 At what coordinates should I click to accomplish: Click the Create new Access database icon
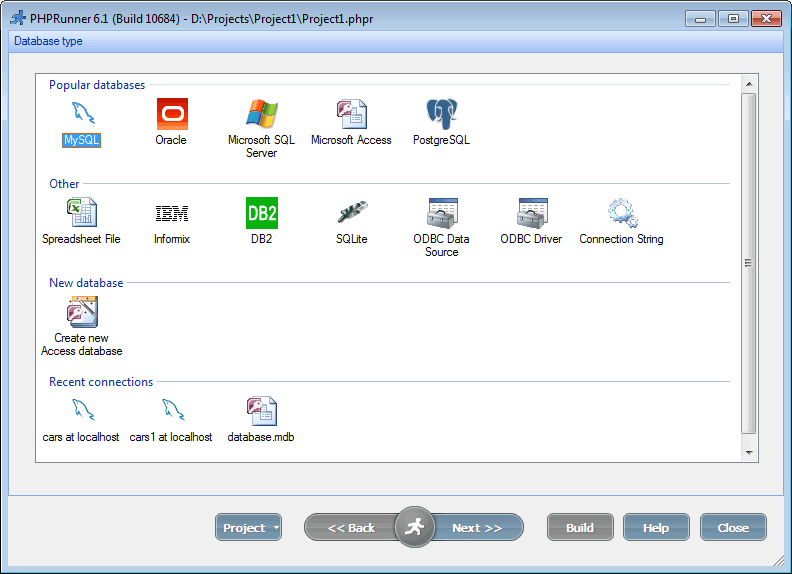click(82, 312)
